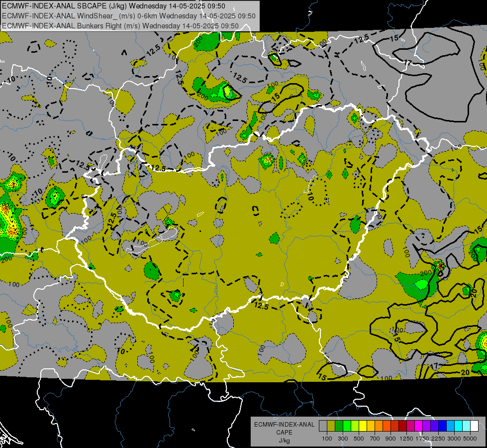Screen dimensions: 487x448
Task: Click the 700 legend tick label
Action: (x=375, y=439)
